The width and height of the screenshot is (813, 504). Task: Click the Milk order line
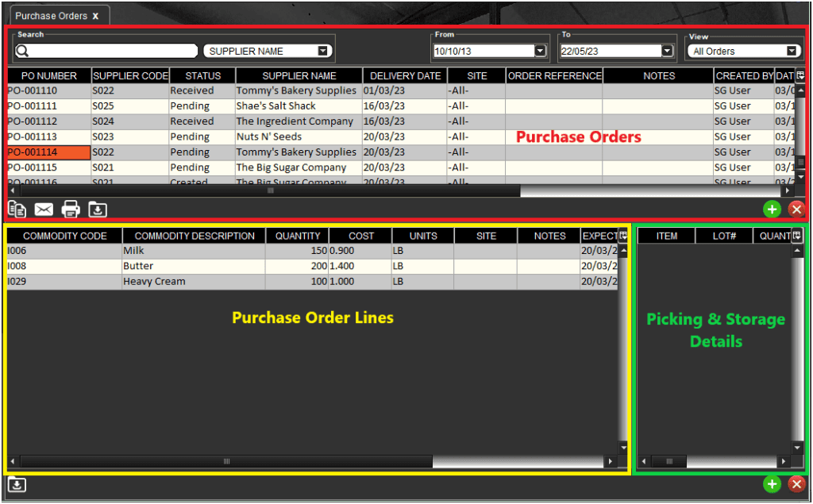click(x=312, y=251)
